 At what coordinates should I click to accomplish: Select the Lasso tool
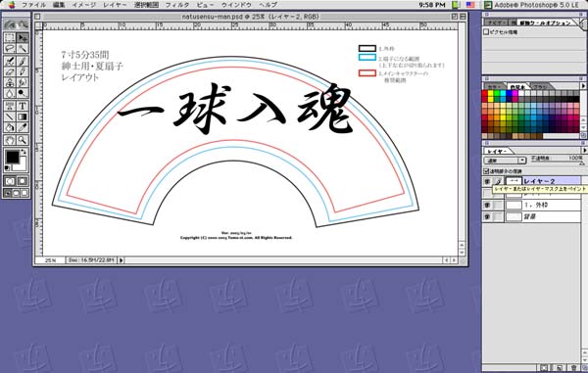(x=10, y=49)
